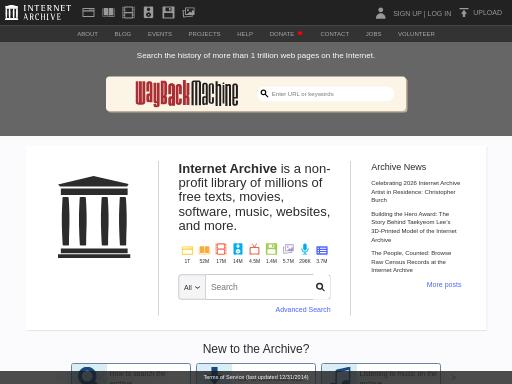Open the Advanced Search link

(x=303, y=310)
